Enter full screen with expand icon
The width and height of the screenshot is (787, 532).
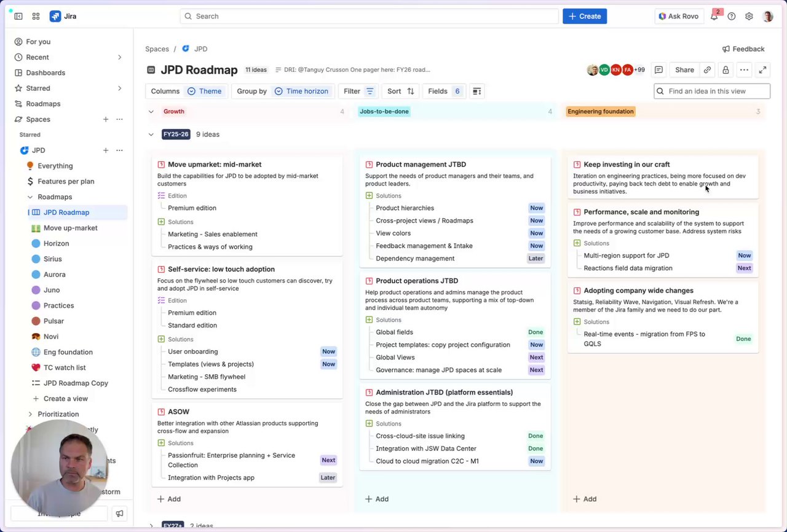[x=762, y=70]
